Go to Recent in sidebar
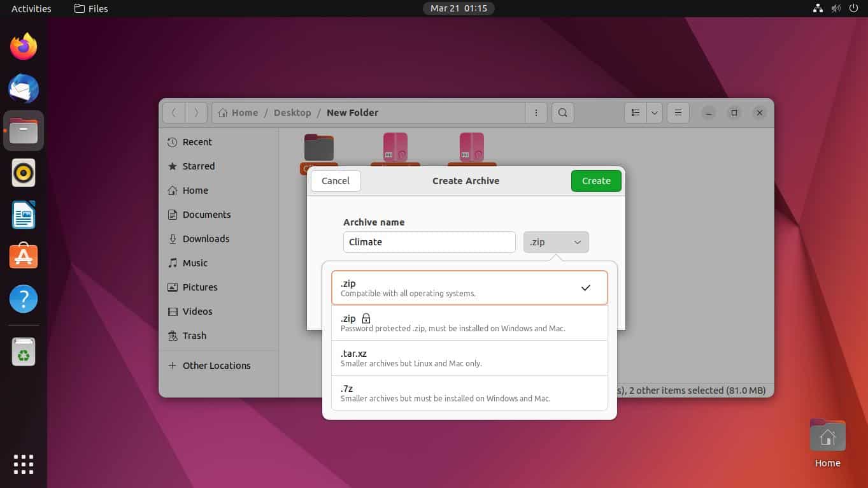Image resolution: width=868 pixels, height=488 pixels. (218, 142)
